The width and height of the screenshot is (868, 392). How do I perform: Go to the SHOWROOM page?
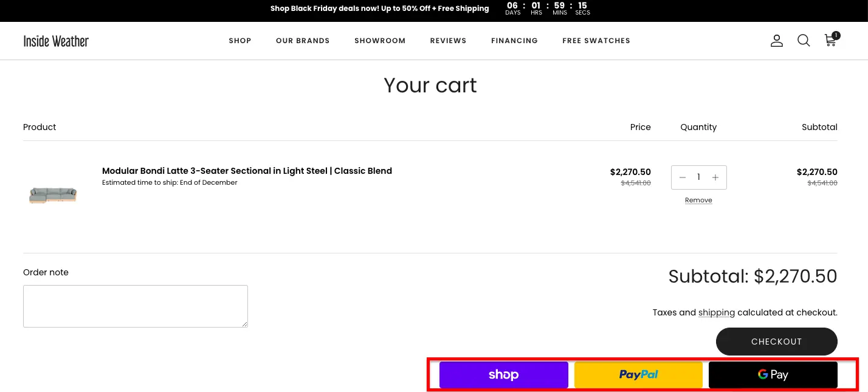pos(380,41)
